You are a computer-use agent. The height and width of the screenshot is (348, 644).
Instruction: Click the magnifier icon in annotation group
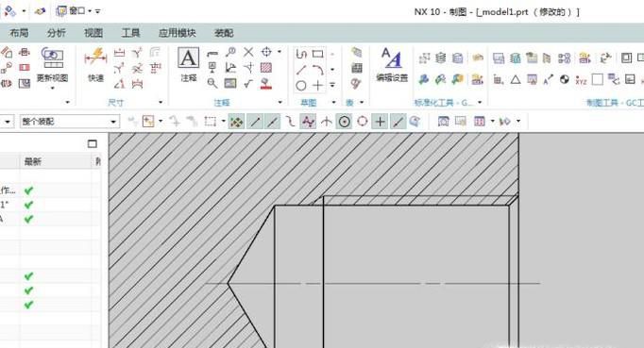point(212,84)
